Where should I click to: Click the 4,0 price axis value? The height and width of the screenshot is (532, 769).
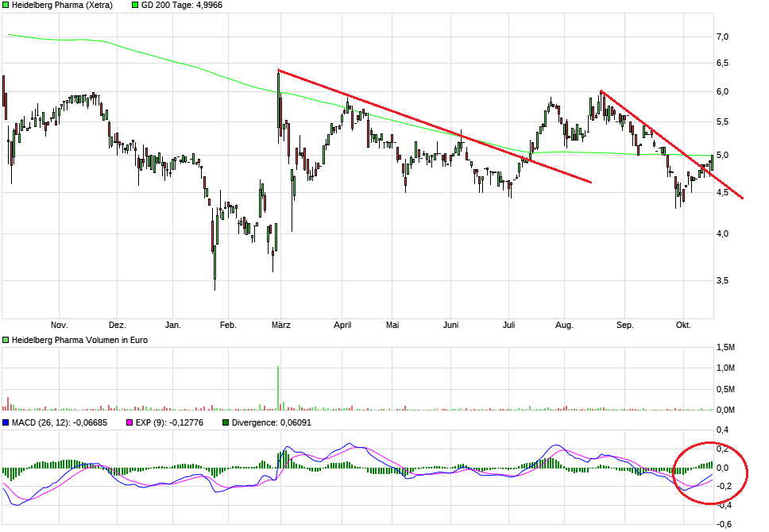point(722,234)
